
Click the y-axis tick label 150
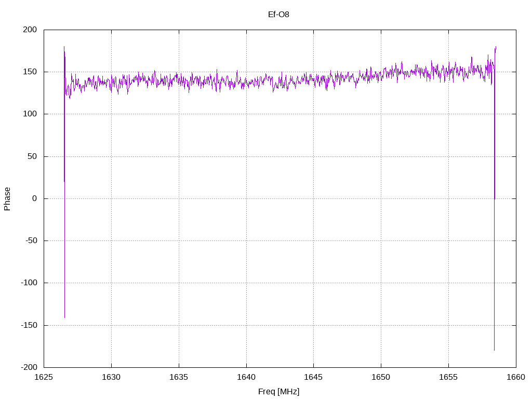pos(30,72)
